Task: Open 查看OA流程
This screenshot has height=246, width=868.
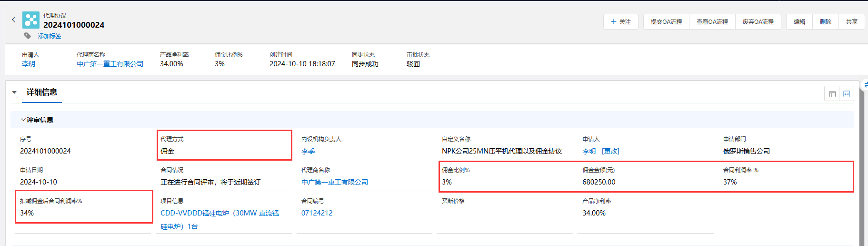Action: 712,22
